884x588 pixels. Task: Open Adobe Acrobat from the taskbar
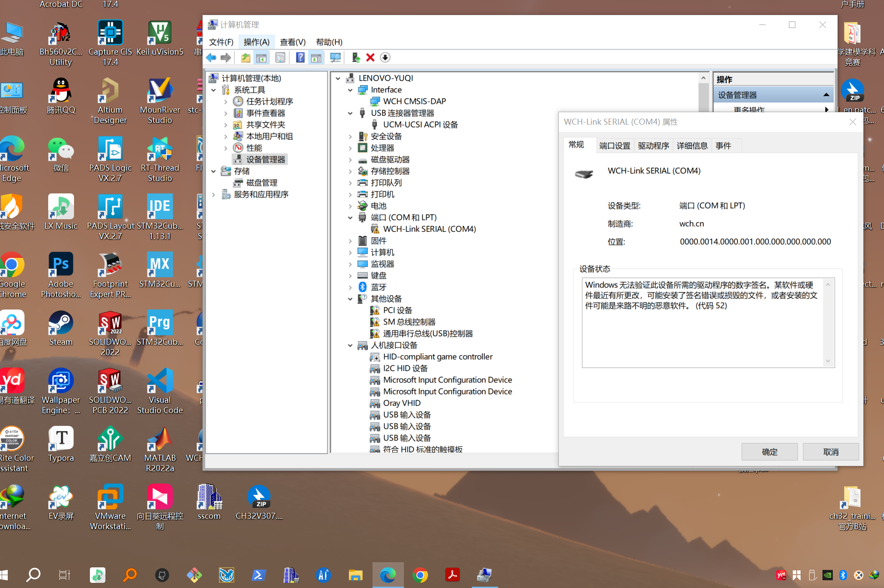point(452,575)
